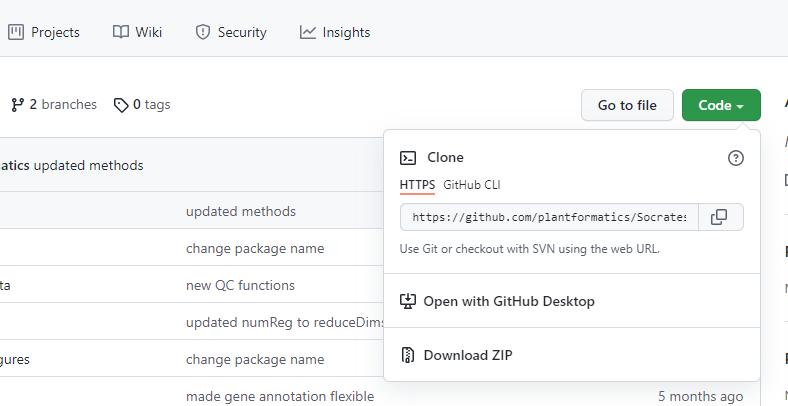Image resolution: width=788 pixels, height=406 pixels.
Task: Copy the clone URL to clipboard
Action: pyautogui.click(x=720, y=217)
